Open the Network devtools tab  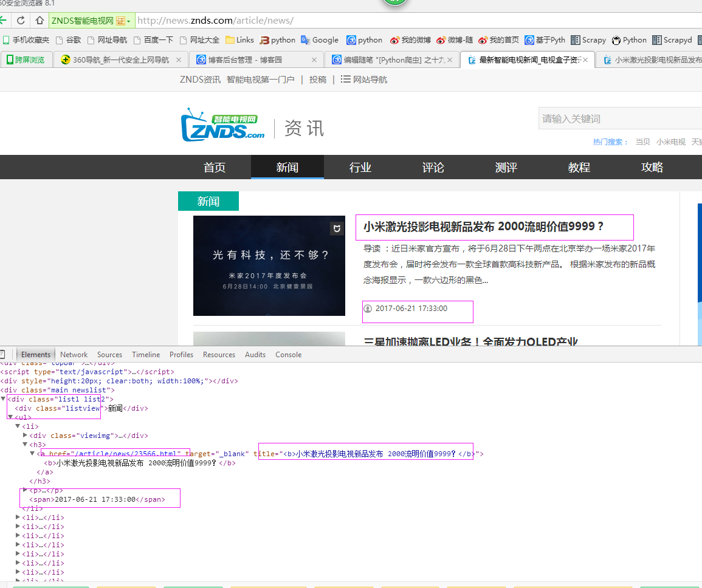click(74, 354)
